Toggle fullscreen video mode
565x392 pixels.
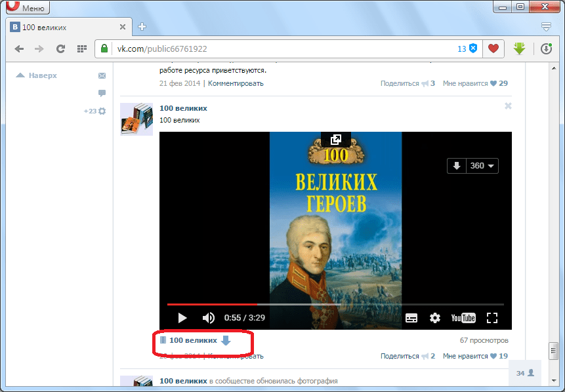492,318
